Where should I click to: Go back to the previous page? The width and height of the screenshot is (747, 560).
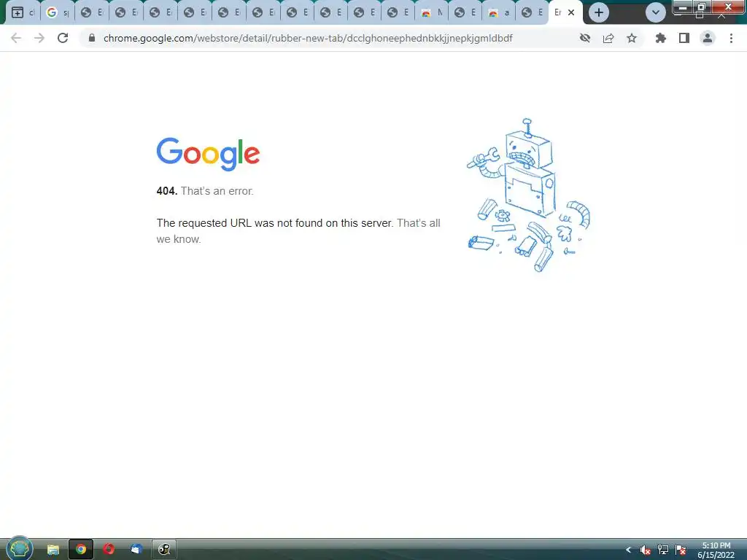coord(16,38)
